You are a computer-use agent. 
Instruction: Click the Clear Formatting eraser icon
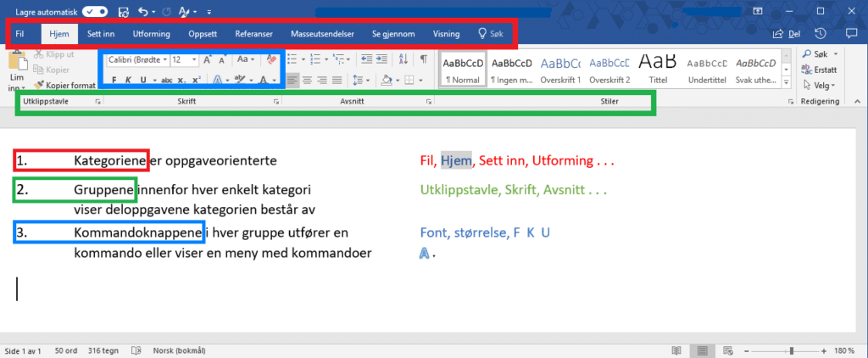272,60
